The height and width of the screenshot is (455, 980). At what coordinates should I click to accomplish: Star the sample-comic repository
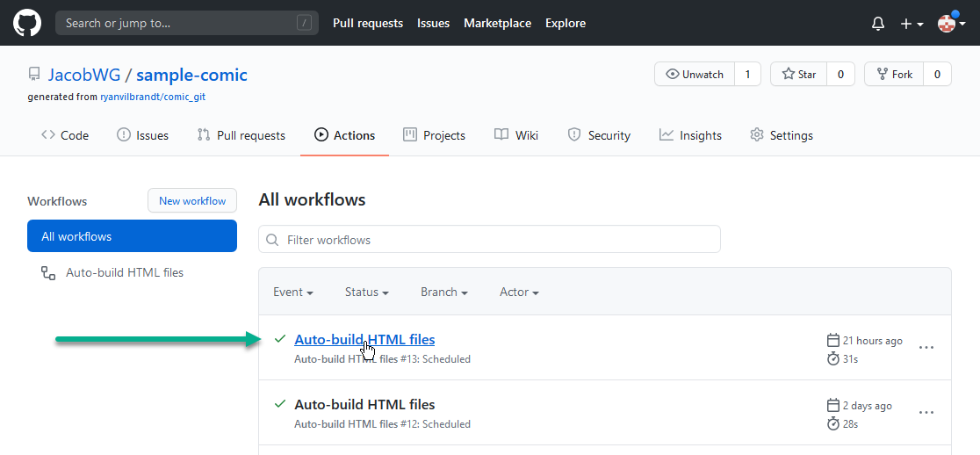tap(799, 75)
